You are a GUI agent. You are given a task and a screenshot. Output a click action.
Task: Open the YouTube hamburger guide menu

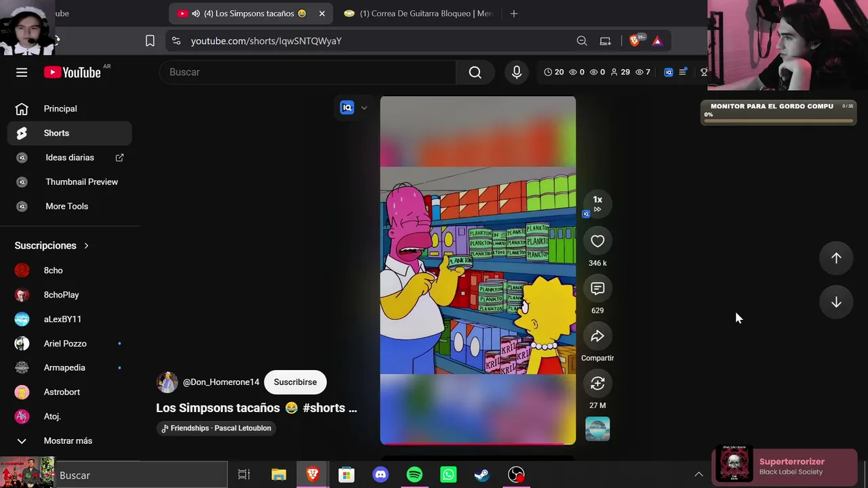[22, 73]
